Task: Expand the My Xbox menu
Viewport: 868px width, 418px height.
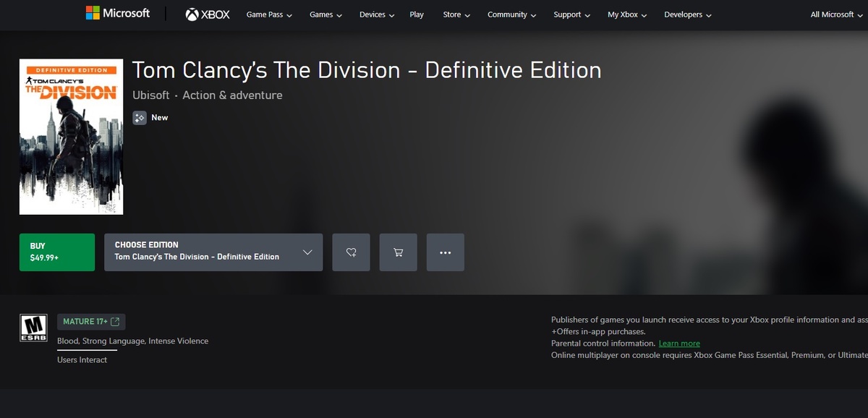Action: [x=627, y=14]
